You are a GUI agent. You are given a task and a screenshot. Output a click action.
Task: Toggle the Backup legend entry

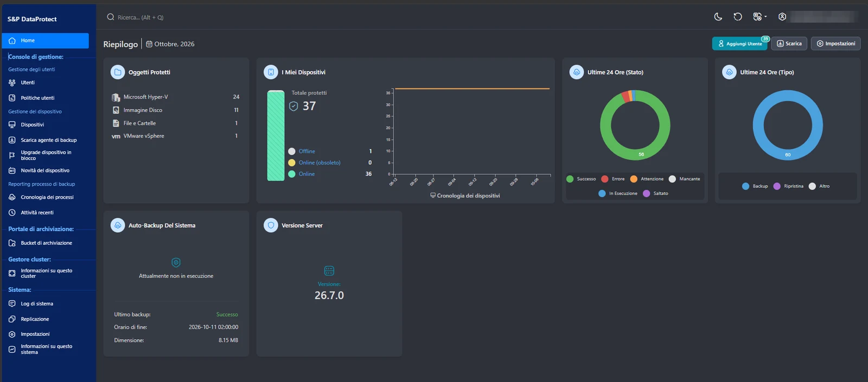point(755,186)
